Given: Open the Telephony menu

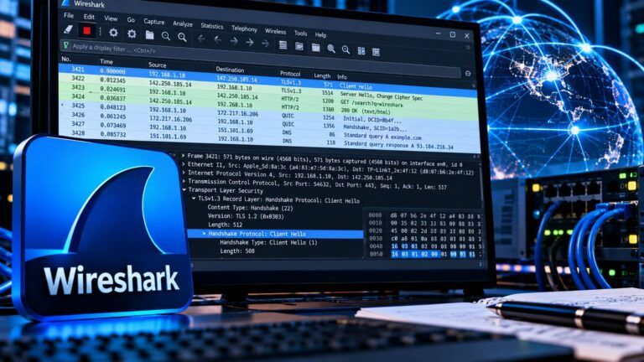Looking at the screenshot, I should [x=244, y=28].
